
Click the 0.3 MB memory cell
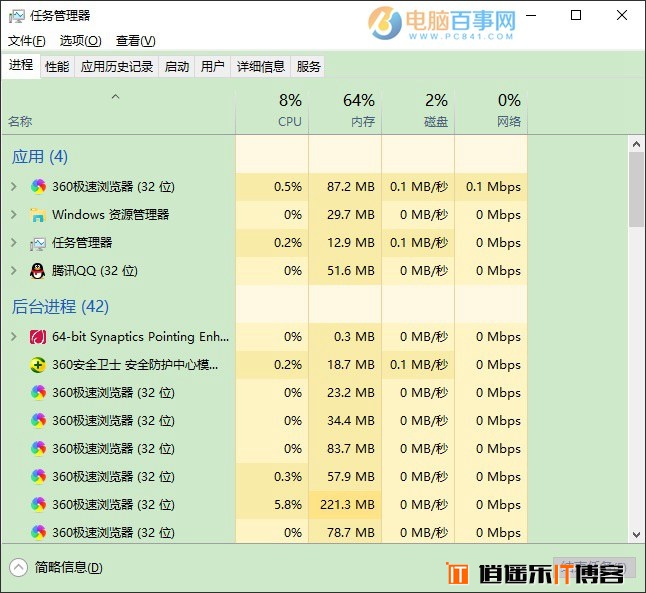tap(345, 337)
